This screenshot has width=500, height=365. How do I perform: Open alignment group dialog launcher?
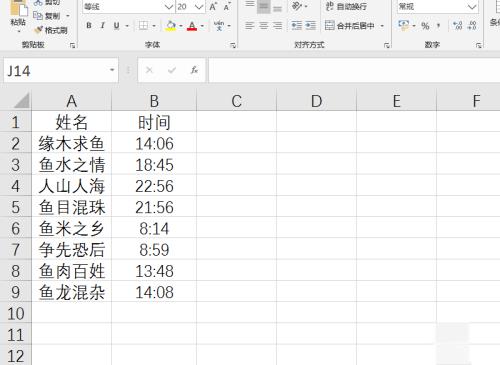387,45
